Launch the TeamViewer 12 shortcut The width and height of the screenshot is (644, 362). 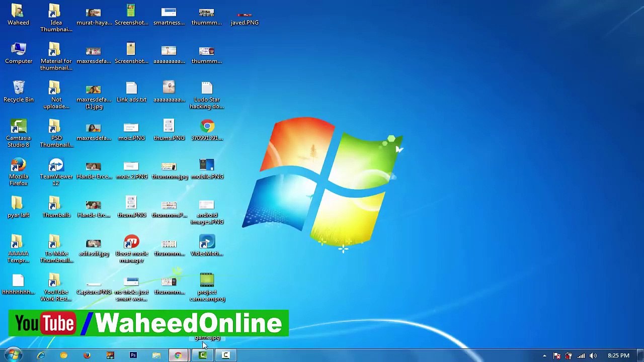(x=56, y=172)
